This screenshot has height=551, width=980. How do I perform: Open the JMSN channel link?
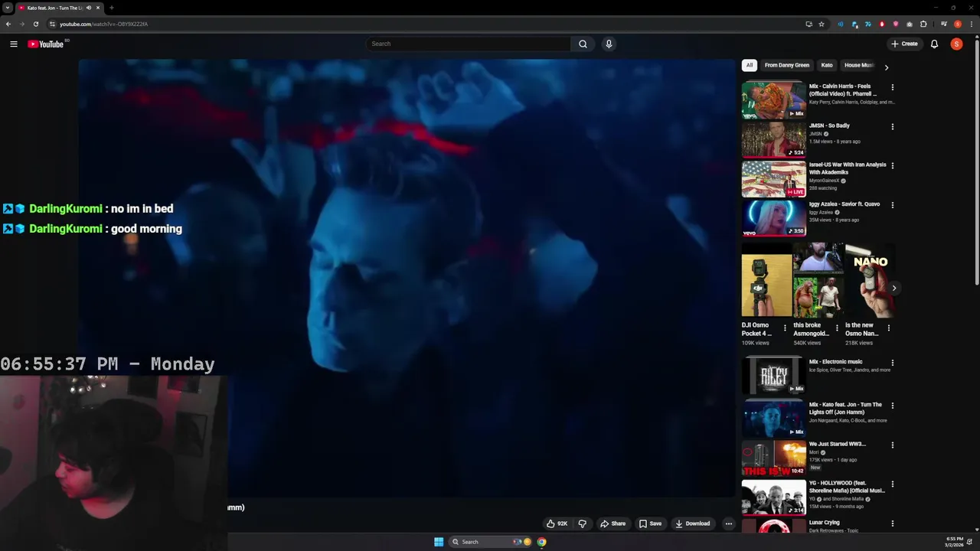tap(815, 134)
